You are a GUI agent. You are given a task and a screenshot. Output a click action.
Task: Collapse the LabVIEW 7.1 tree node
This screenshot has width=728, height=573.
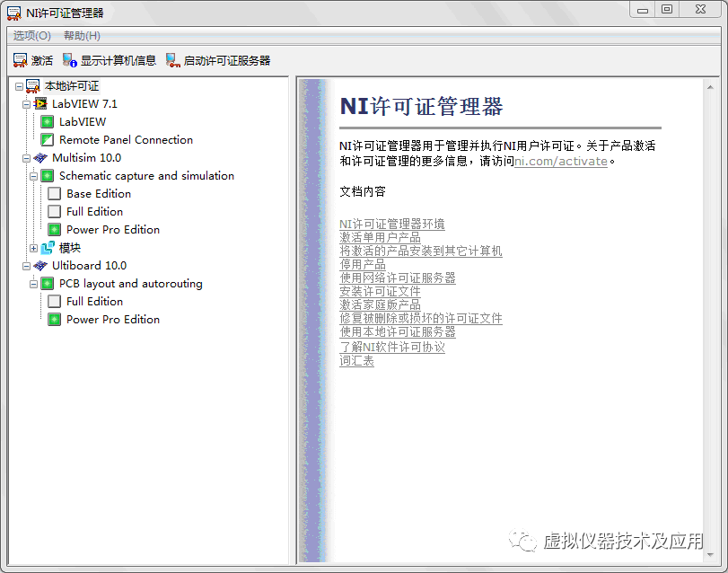26,104
